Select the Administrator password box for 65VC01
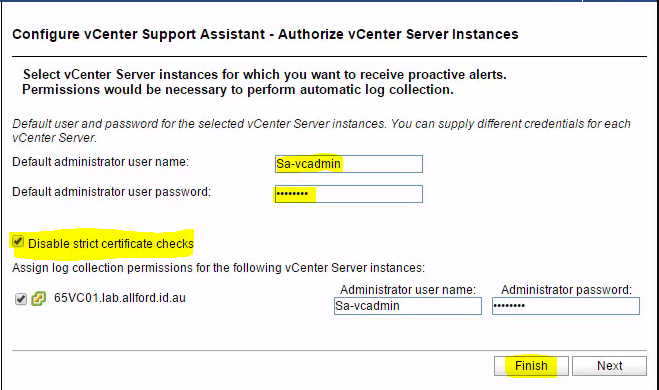 pyautogui.click(x=566, y=306)
